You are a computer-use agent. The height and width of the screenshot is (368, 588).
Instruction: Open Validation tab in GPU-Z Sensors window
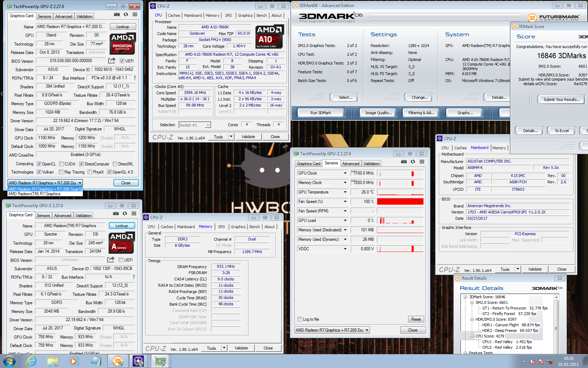click(x=371, y=164)
